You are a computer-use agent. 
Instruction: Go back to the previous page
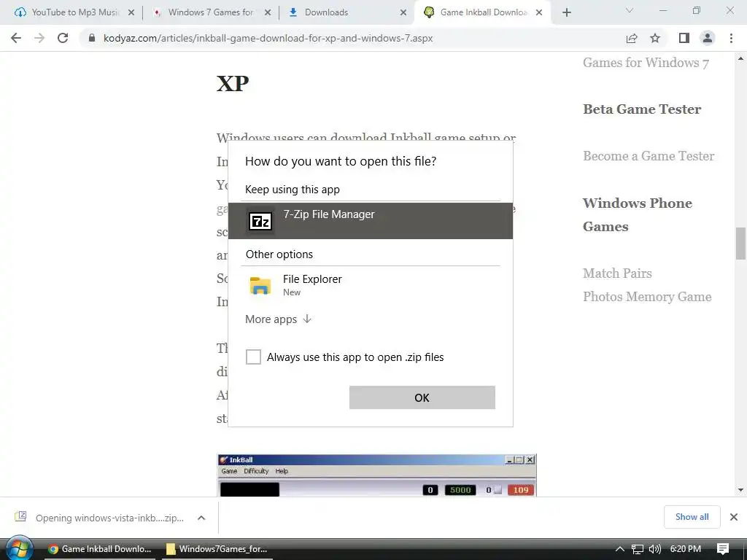(x=16, y=38)
